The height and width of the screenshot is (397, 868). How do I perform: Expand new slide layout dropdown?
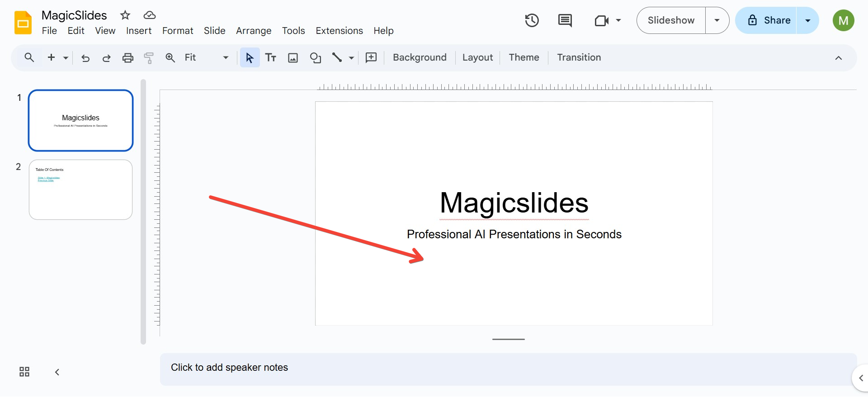[x=66, y=58]
